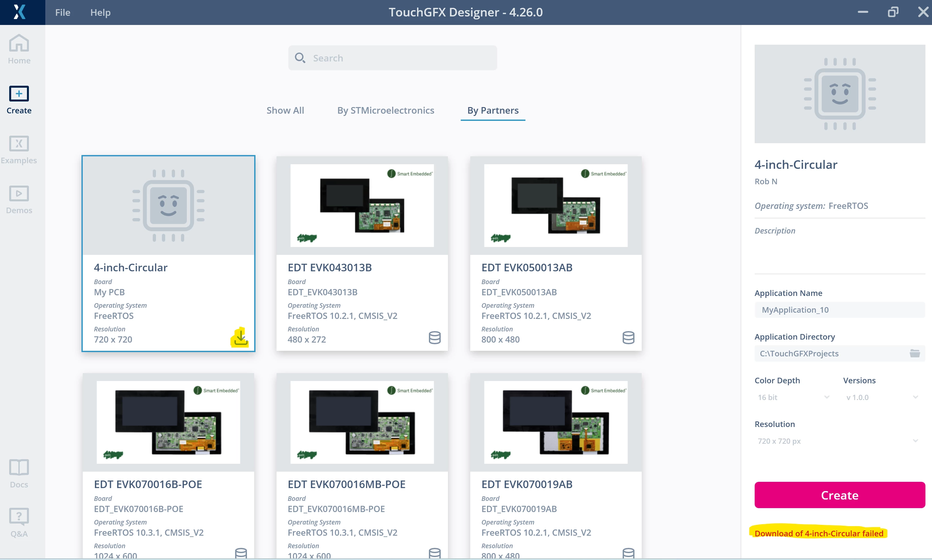
Task: Minimize the TouchGFX Designer window
Action: click(863, 12)
